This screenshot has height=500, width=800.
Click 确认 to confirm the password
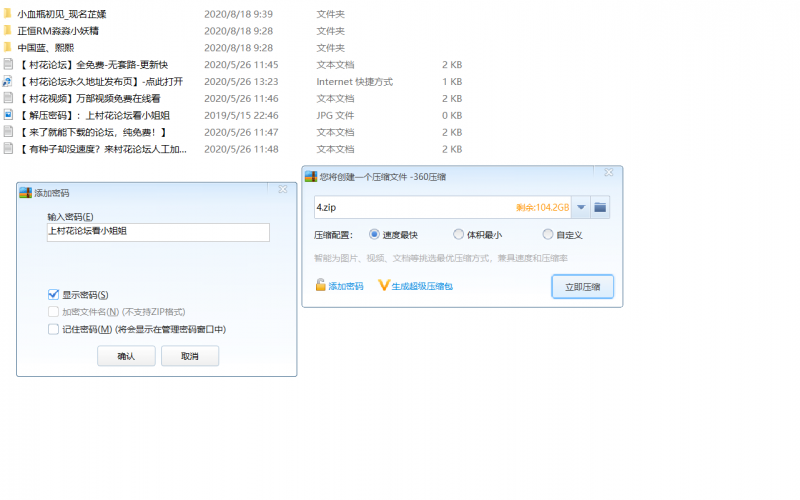(126, 356)
